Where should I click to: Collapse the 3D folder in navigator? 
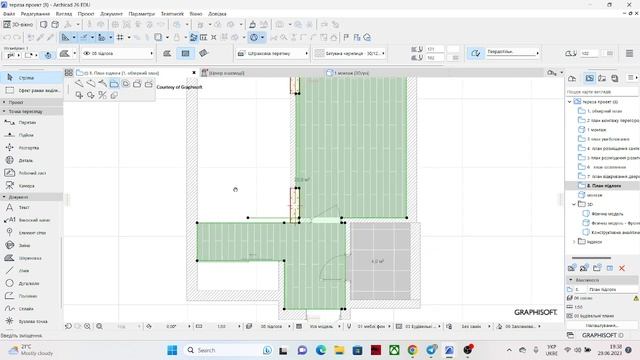point(574,204)
